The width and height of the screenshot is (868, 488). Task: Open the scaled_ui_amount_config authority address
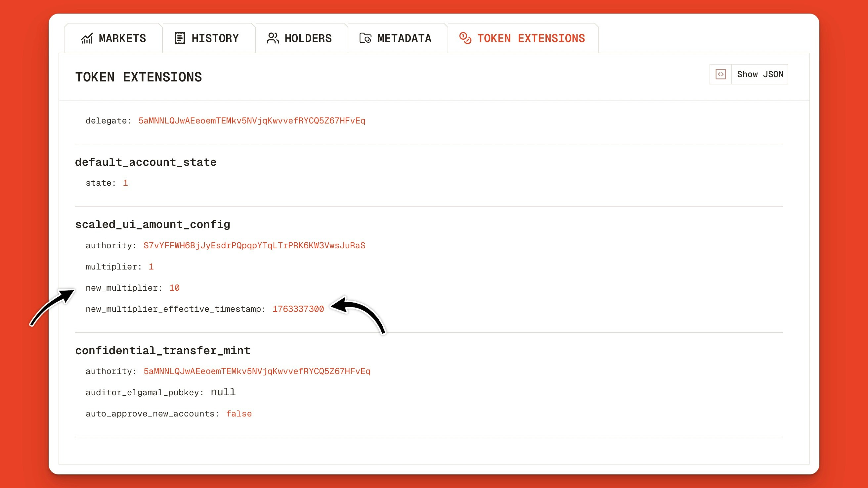pyautogui.click(x=254, y=246)
